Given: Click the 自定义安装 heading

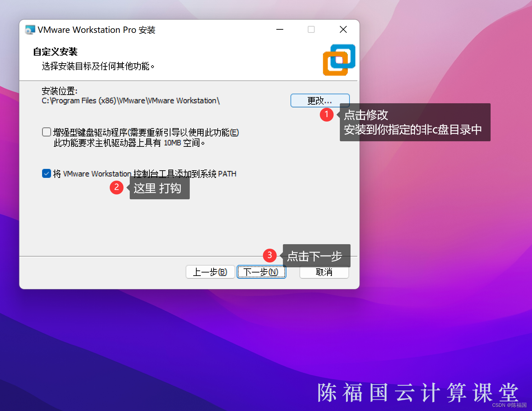Looking at the screenshot, I should click(55, 52).
